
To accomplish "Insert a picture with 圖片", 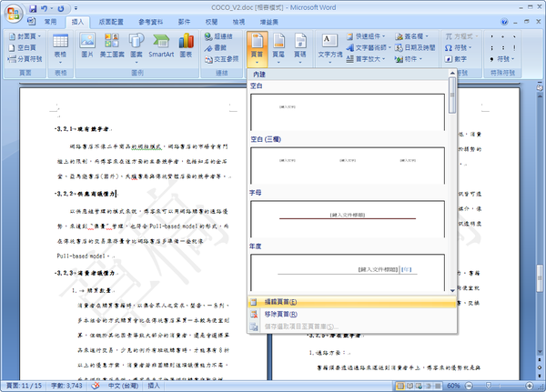I will 87,45.
